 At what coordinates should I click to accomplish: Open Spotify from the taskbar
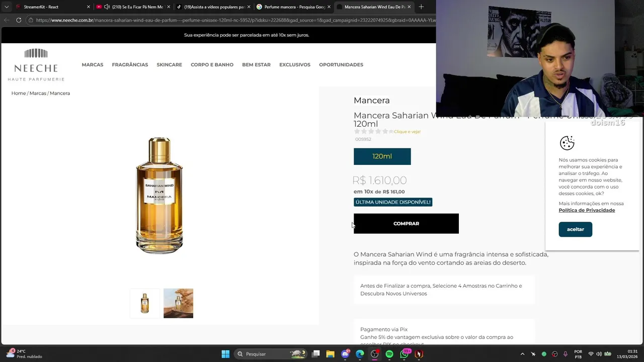pyautogui.click(x=389, y=354)
